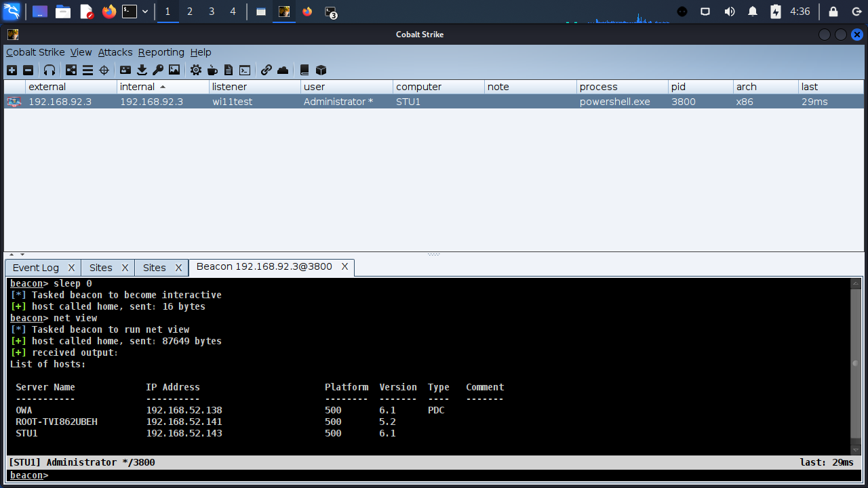Image resolution: width=868 pixels, height=488 pixels.
Task: Close the Beacon 192.168.92.3@3800 tab
Action: click(344, 267)
